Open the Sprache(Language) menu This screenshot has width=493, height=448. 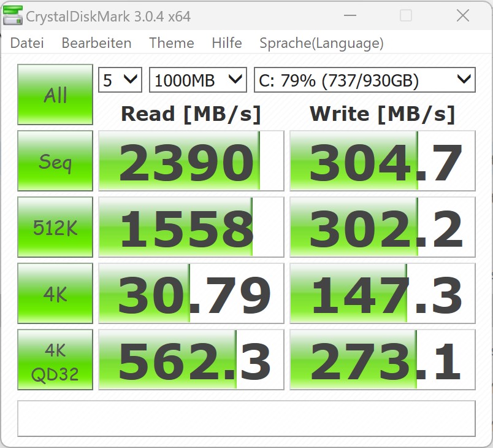click(321, 44)
